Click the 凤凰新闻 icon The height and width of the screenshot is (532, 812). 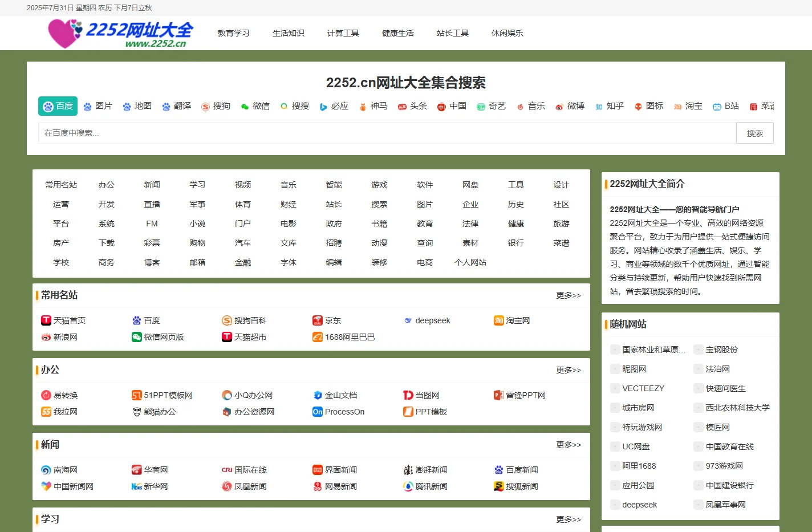227,486
